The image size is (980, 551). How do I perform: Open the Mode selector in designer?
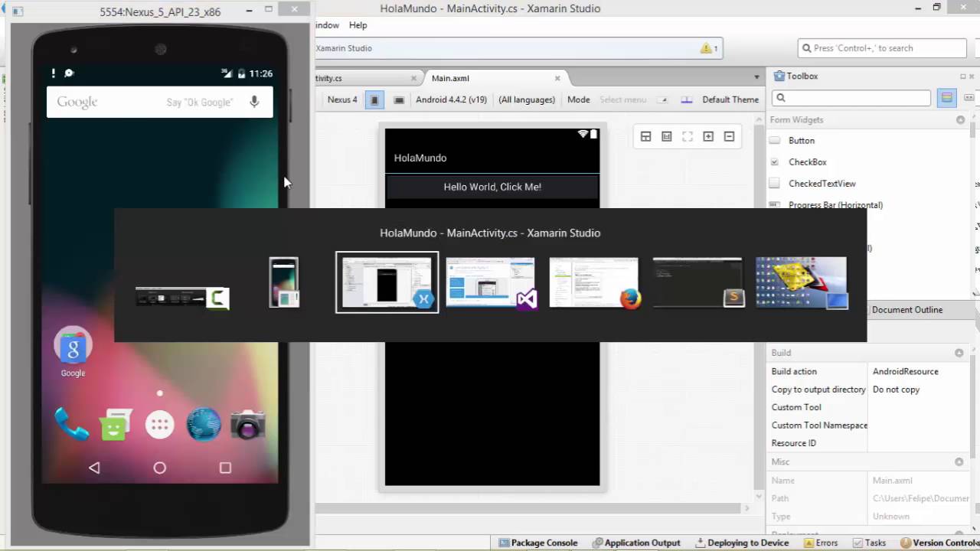[x=578, y=99]
